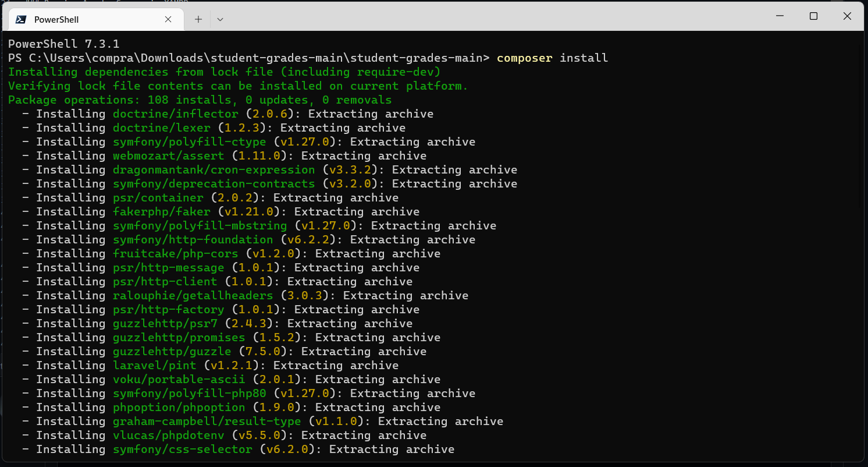Viewport: 868px width, 467px height.
Task: Click 'Verifying lock file contents' line
Action: click(239, 86)
